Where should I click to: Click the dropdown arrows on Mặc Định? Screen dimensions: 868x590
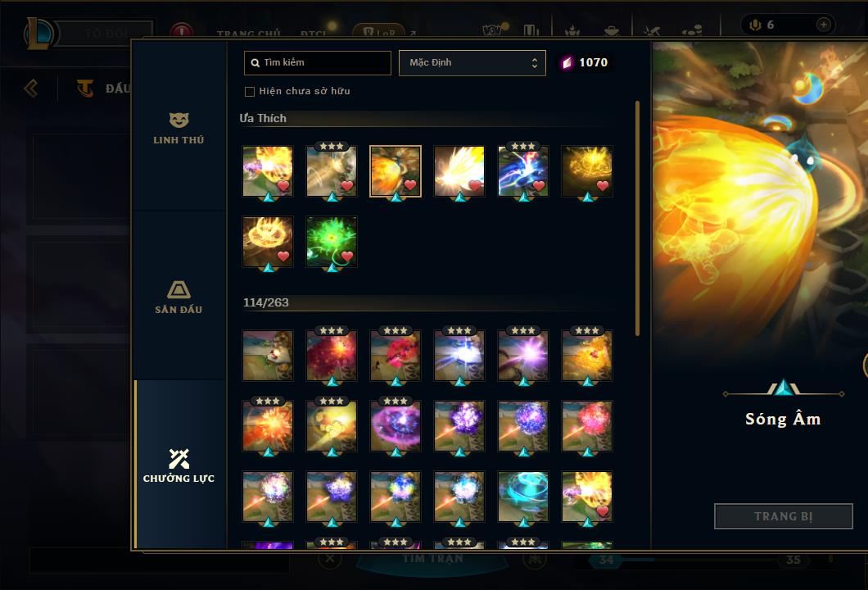point(534,62)
